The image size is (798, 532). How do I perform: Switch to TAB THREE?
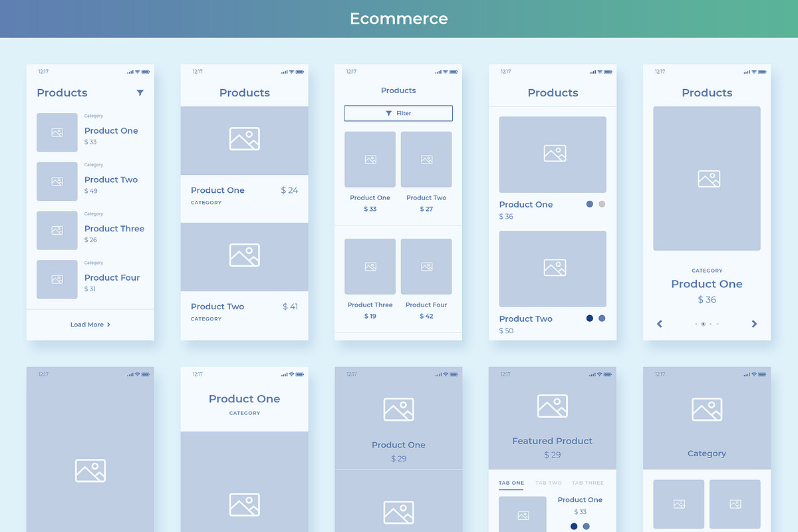(587, 483)
